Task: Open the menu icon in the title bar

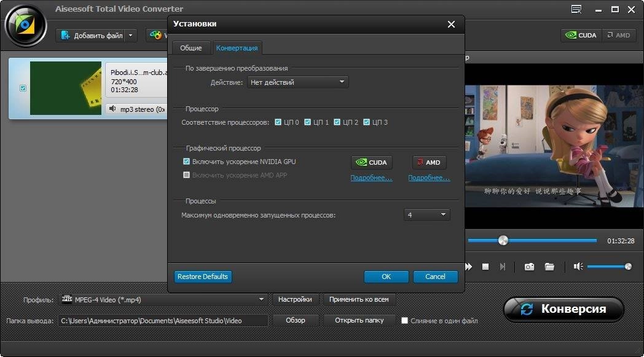Action: click(576, 9)
